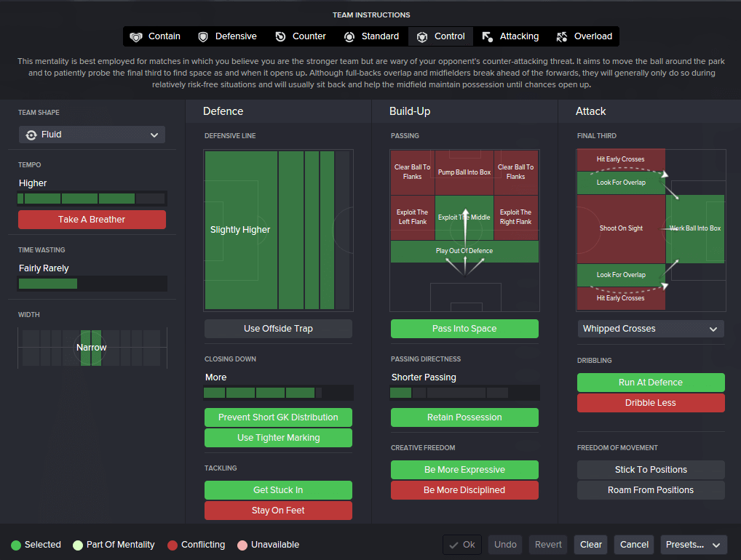
Task: Toggle Retain Possession instruction
Action: [464, 417]
